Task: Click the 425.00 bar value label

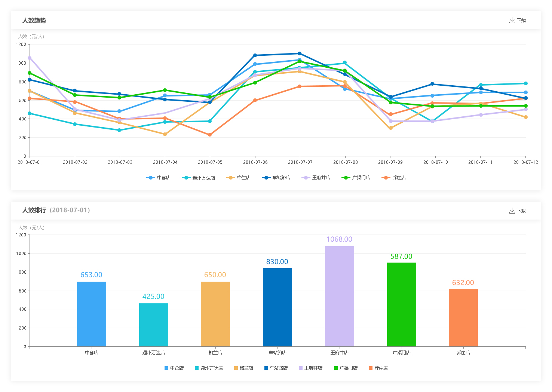Action: [x=153, y=297]
